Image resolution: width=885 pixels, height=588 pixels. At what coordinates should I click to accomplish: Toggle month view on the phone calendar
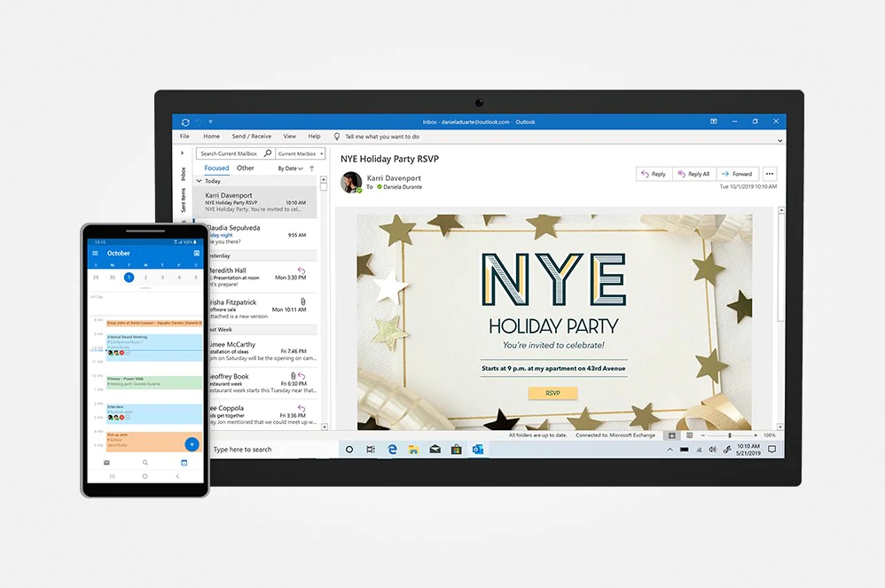point(197,252)
